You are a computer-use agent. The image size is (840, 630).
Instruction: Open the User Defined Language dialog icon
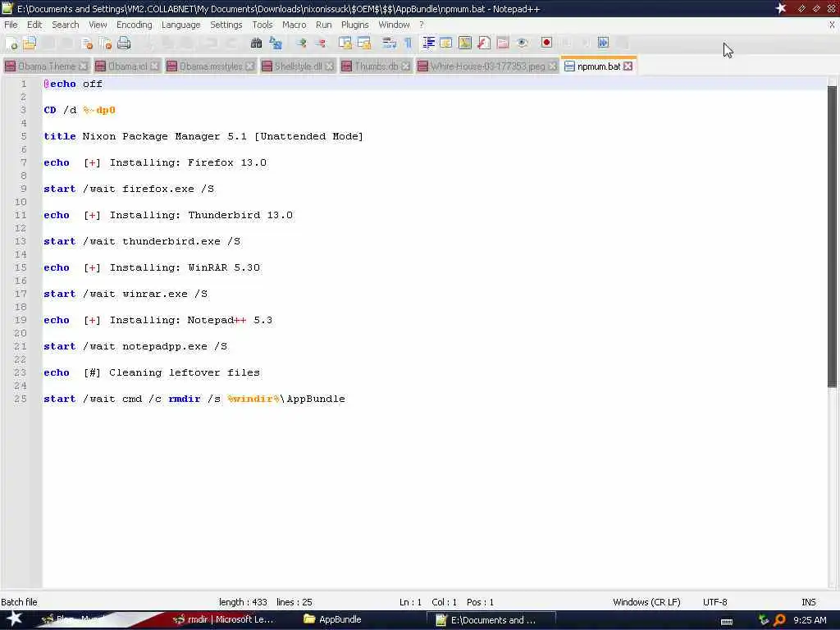click(446, 43)
